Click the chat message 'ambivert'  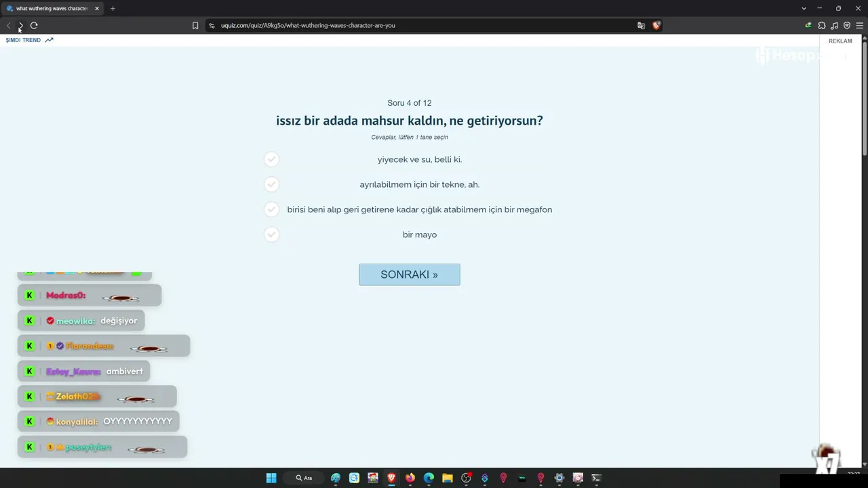pos(125,371)
